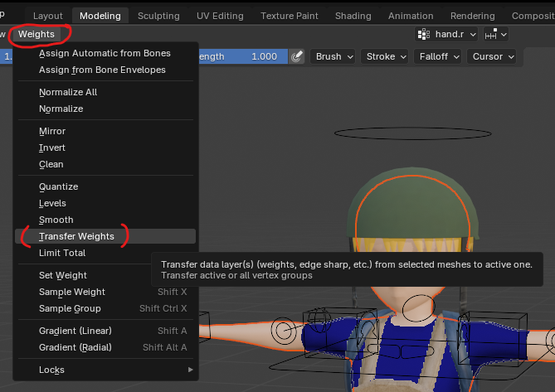Open the hand.r vertex group dropdown
This screenshot has height=392, width=555.
[448, 34]
